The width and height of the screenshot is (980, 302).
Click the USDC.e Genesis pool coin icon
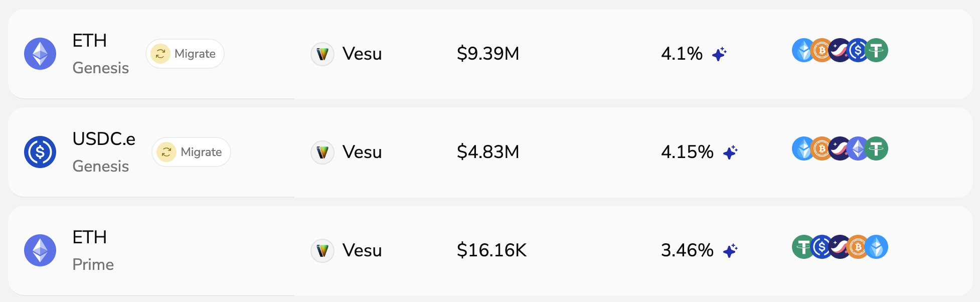tap(40, 152)
